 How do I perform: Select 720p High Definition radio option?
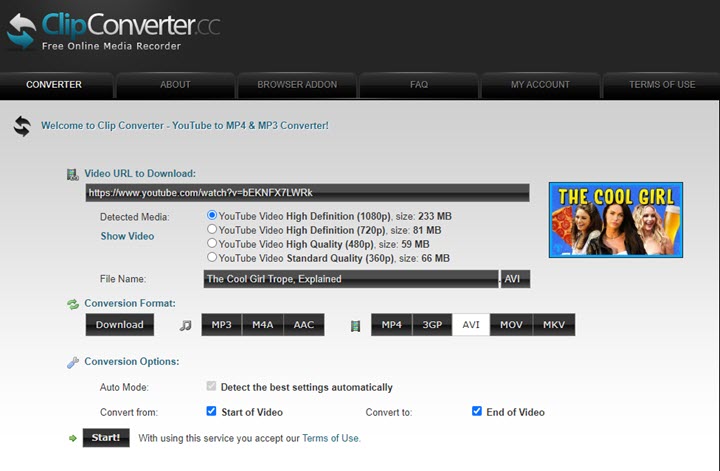point(212,229)
